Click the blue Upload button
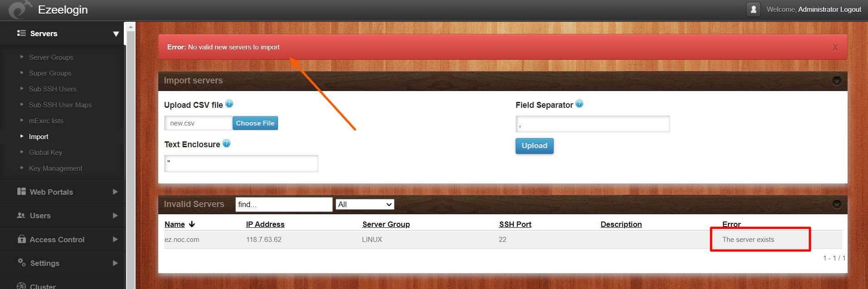 [534, 146]
